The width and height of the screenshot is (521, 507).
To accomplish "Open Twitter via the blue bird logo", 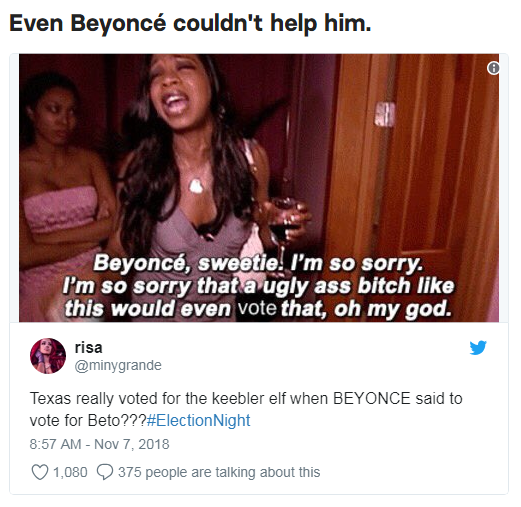I will [x=478, y=348].
